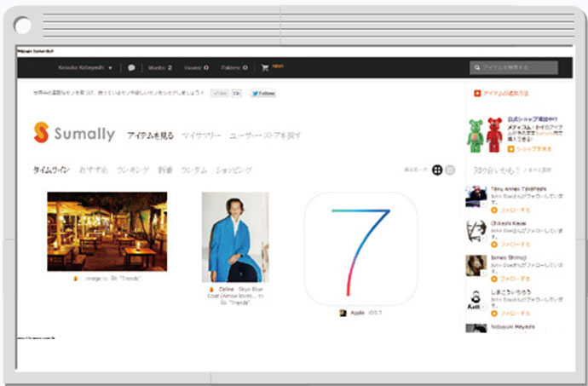Click the Apple iOS 7 caption link
The height and width of the screenshot is (386, 588).
click(x=366, y=313)
